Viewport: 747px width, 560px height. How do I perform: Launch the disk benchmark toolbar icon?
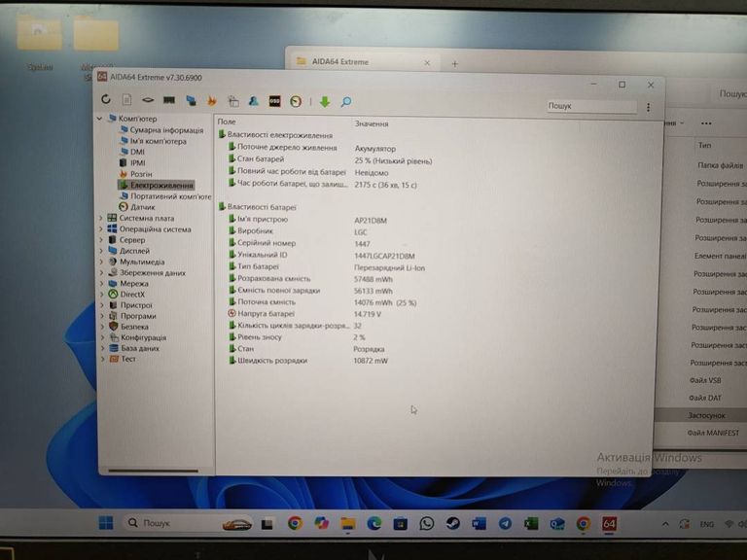[x=148, y=100]
